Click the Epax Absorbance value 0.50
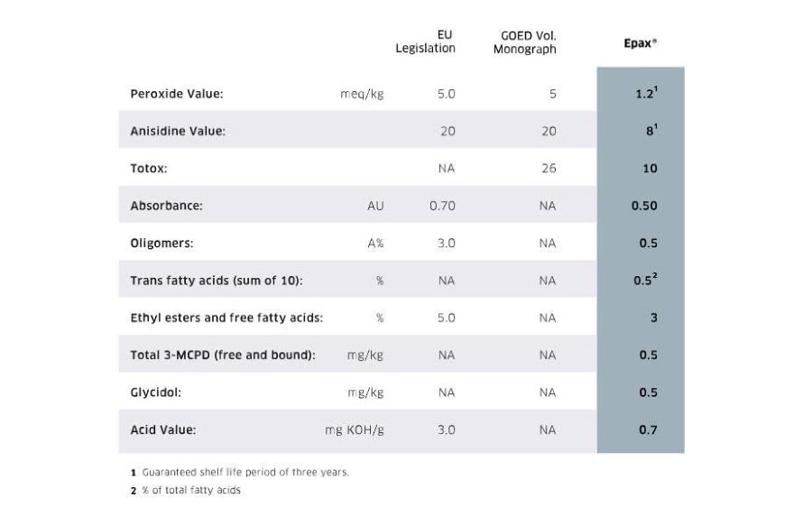Screen dimensions: 812x526 coord(644,206)
